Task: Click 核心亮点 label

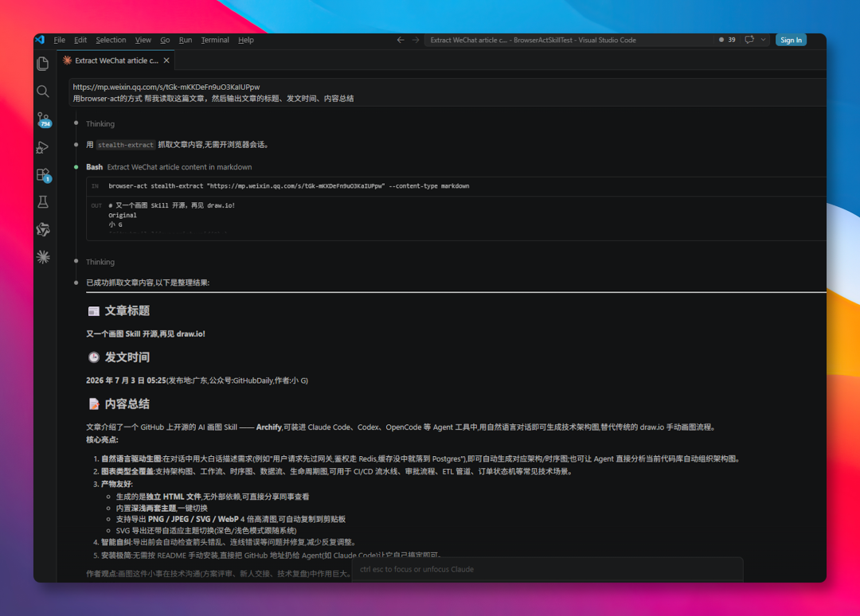Action: [x=102, y=439]
